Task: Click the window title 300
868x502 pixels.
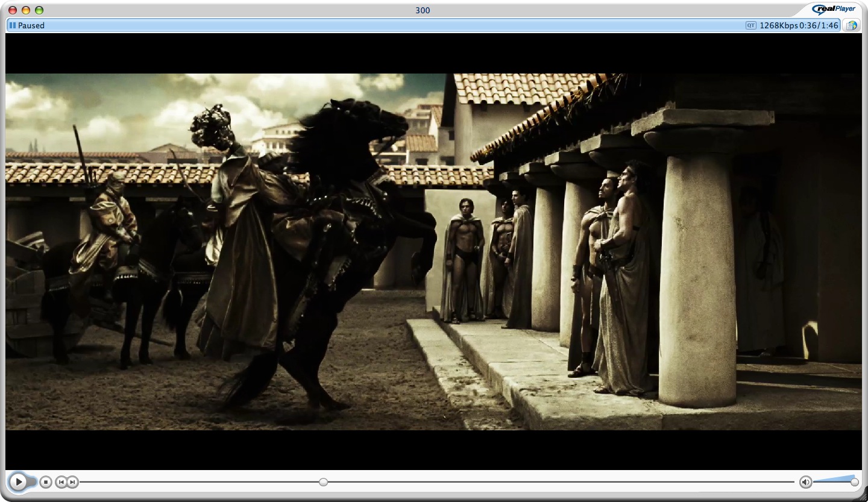Action: click(x=423, y=10)
